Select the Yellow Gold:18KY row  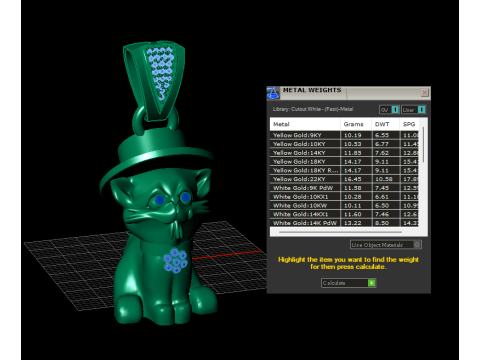point(344,161)
